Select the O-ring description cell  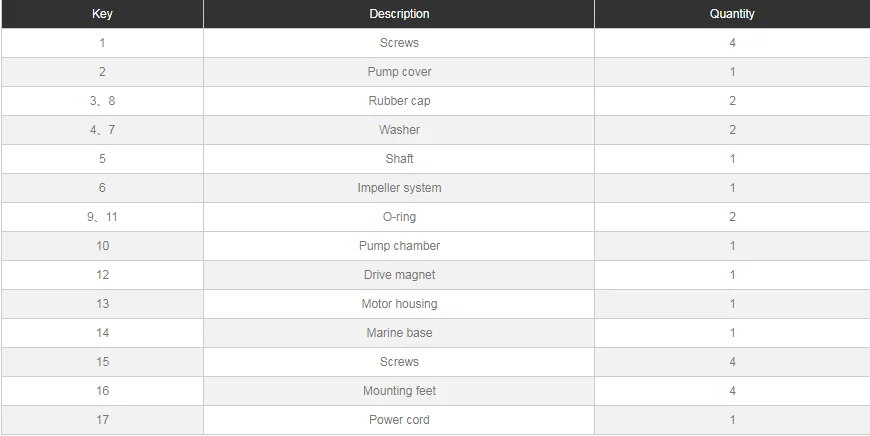pyautogui.click(x=399, y=217)
